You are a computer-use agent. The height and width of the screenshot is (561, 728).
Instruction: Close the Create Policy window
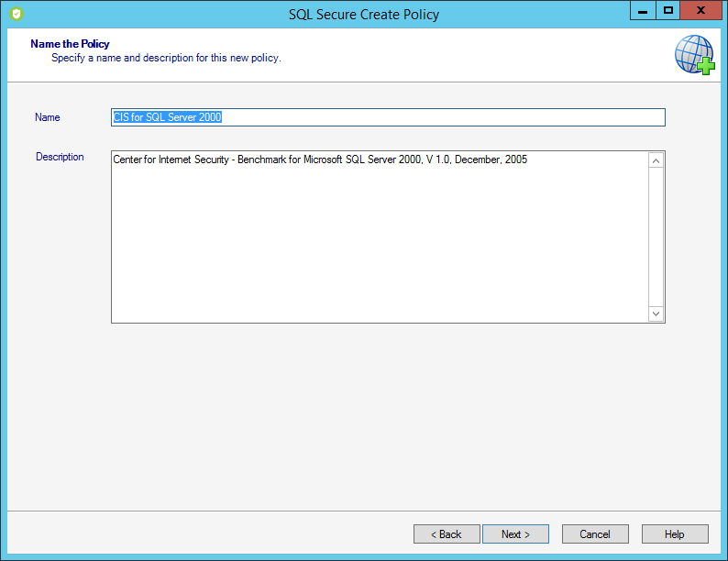pos(700,10)
